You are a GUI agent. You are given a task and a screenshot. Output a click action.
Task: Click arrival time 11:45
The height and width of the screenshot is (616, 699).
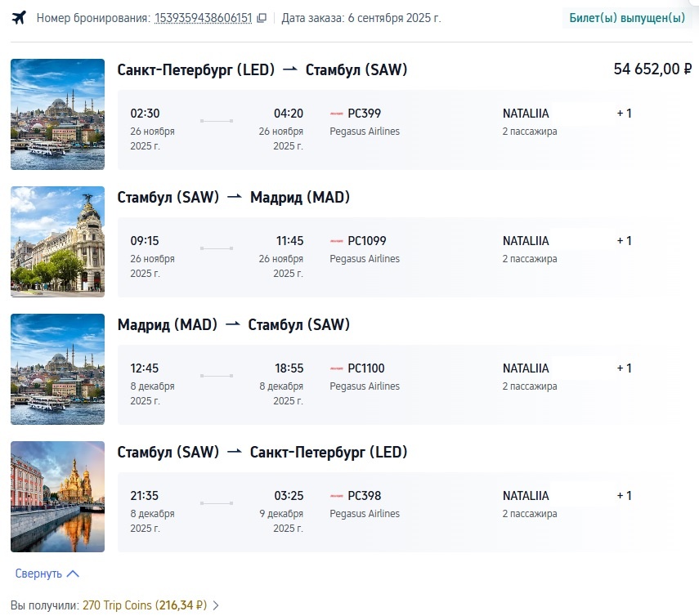(289, 241)
